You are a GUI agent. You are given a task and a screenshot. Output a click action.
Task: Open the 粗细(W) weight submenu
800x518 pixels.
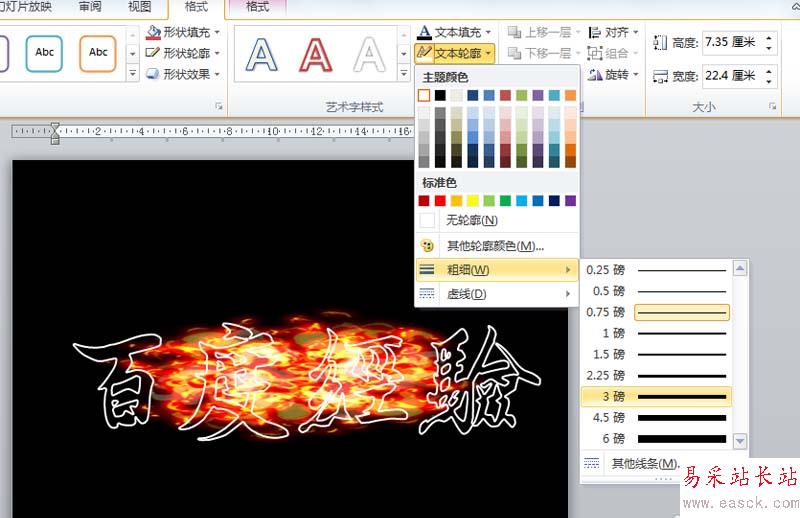point(497,269)
